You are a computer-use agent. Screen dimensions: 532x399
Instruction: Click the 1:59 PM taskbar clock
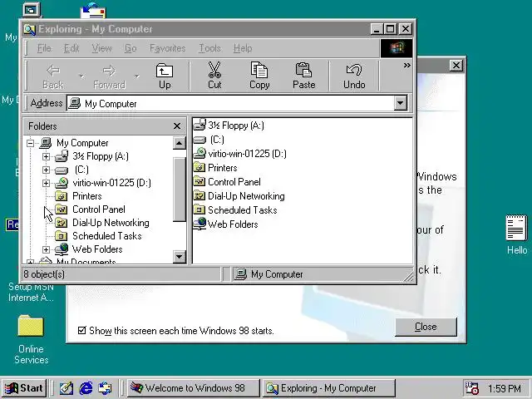pos(505,388)
